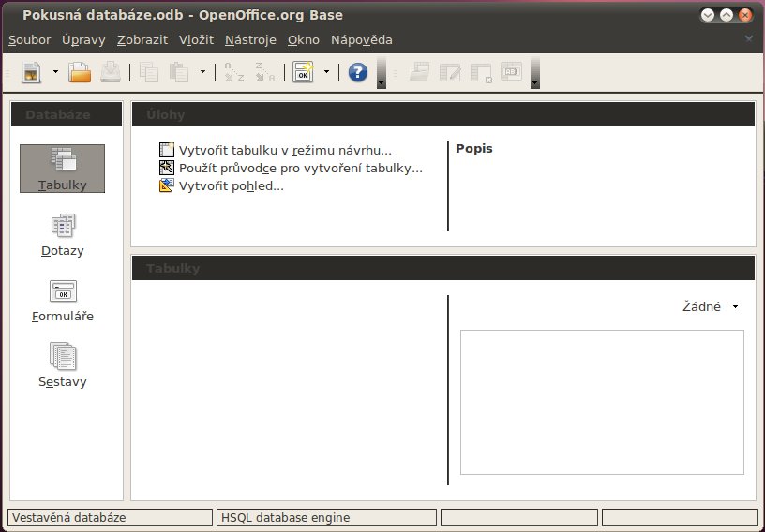Close the Base window with the red button
The width and height of the screenshot is (765, 532).
(x=745, y=16)
